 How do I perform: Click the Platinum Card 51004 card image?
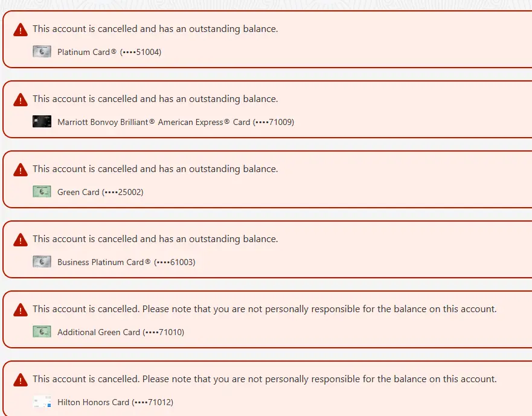42,52
